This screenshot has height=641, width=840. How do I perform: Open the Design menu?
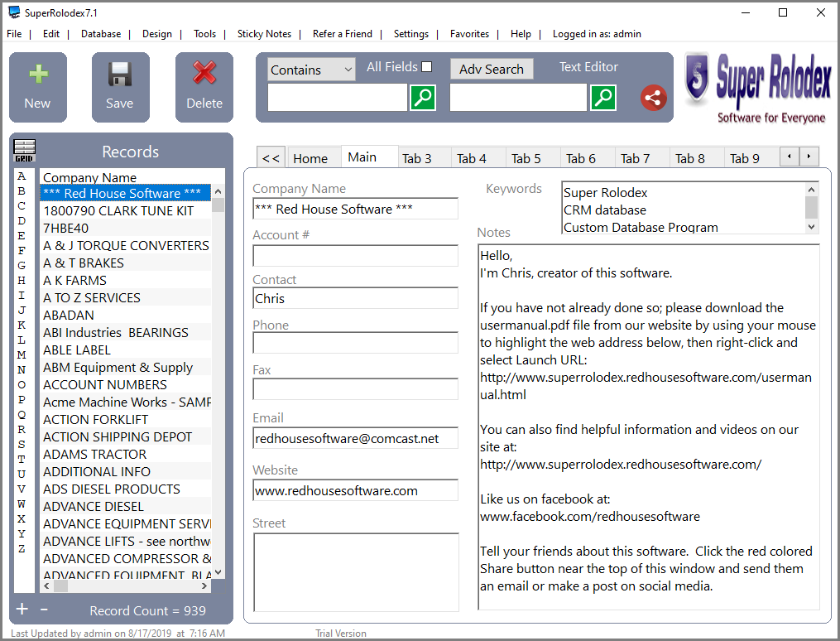click(x=157, y=34)
